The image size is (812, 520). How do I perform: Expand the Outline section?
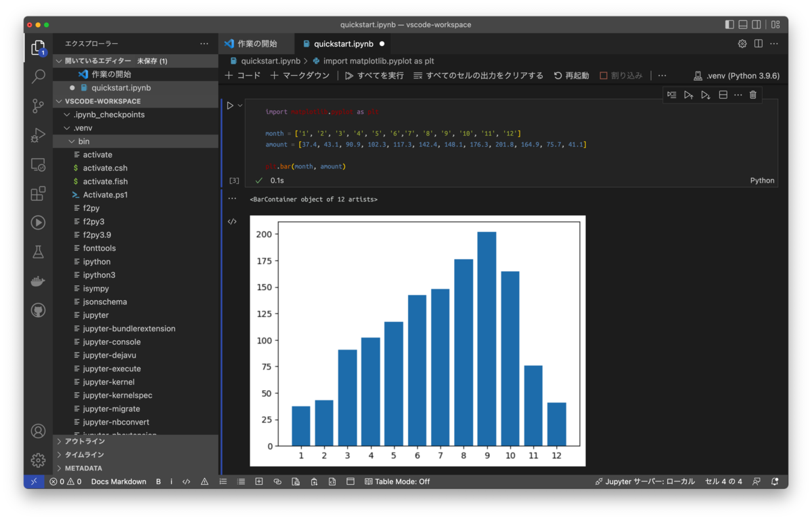point(135,441)
